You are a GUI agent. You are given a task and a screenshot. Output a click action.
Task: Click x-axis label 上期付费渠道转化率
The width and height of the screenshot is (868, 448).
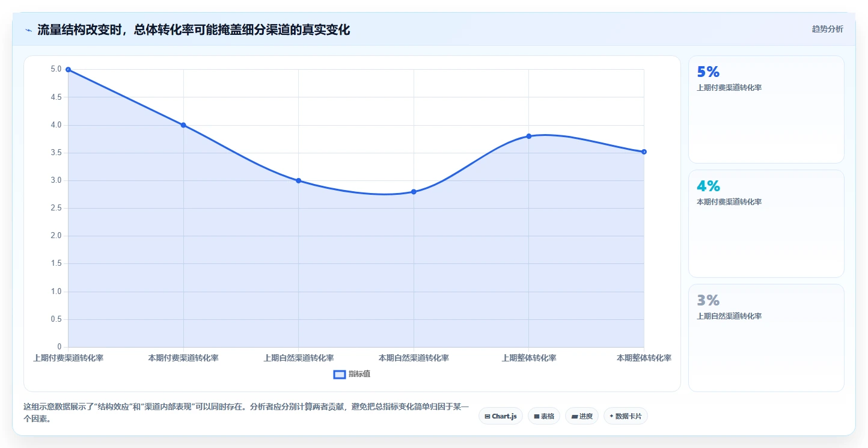pos(68,358)
